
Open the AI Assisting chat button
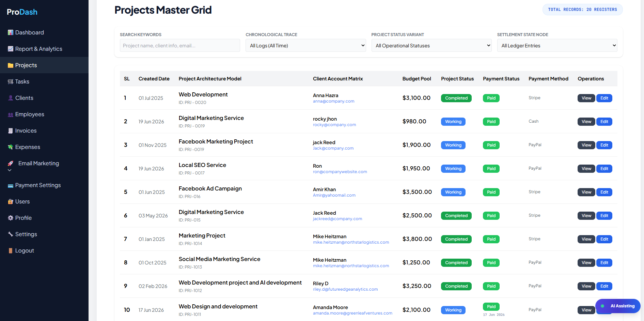click(618, 306)
